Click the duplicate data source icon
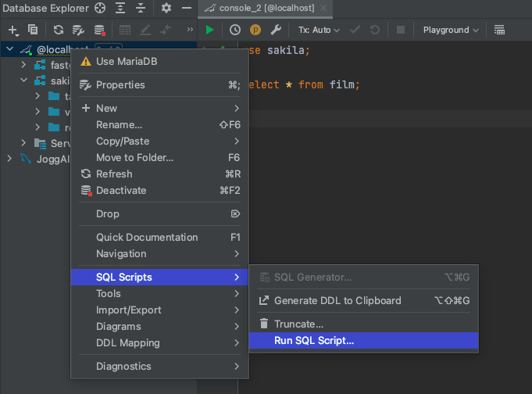This screenshot has width=532, height=394. pos(33,30)
